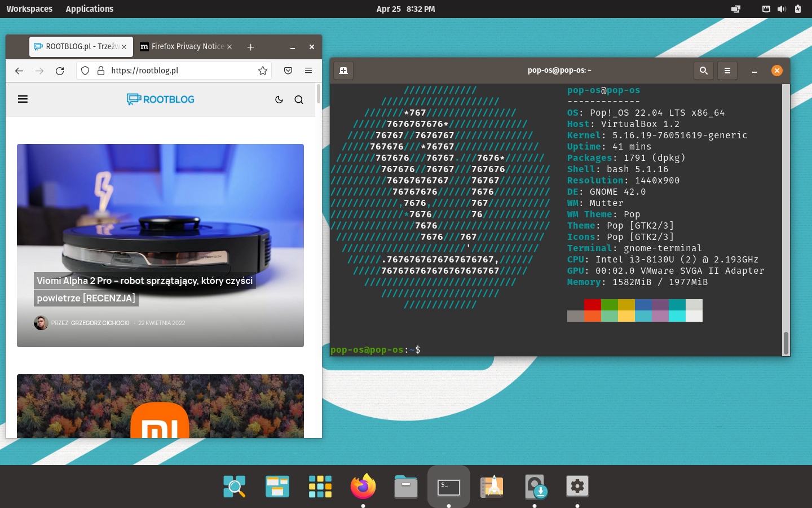
Task: Open the Applications grid in the dock
Action: click(x=320, y=486)
